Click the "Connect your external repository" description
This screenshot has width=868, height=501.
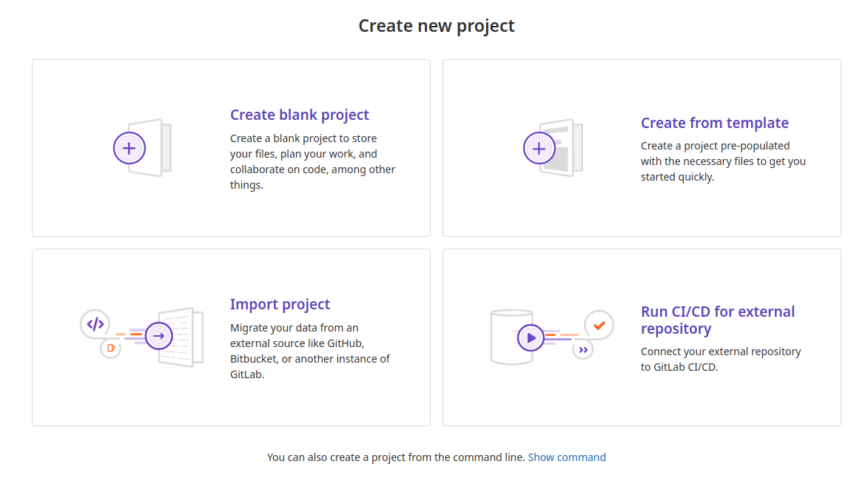pyautogui.click(x=720, y=359)
